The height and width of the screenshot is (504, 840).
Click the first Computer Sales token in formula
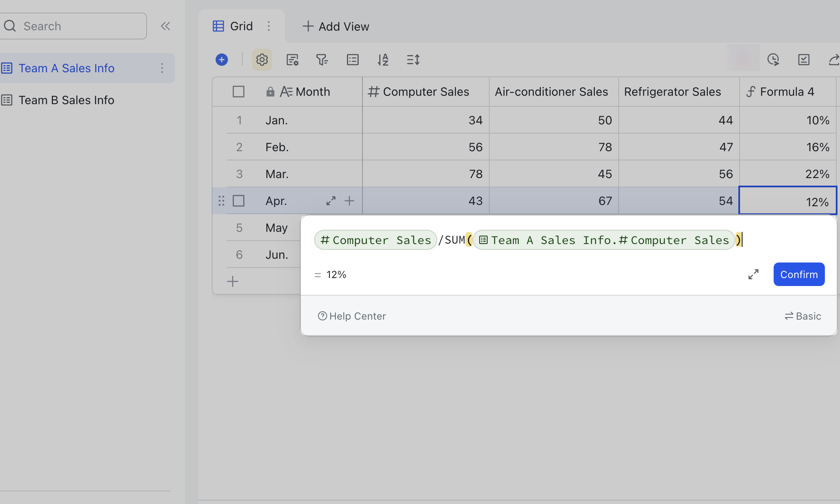(x=375, y=240)
